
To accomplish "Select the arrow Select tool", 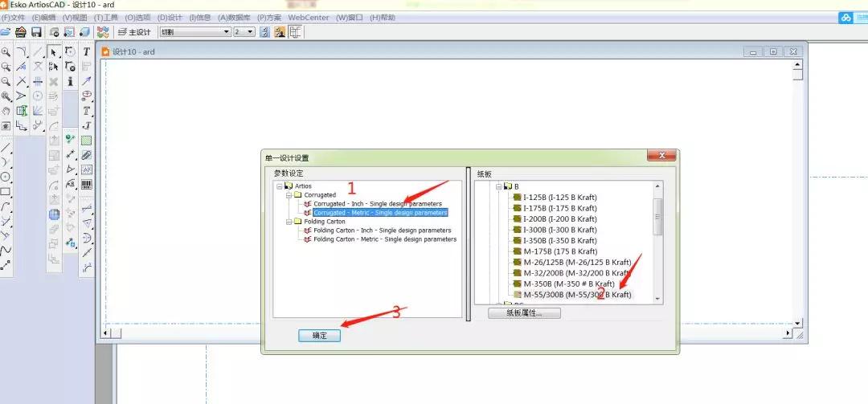I will click(x=54, y=52).
